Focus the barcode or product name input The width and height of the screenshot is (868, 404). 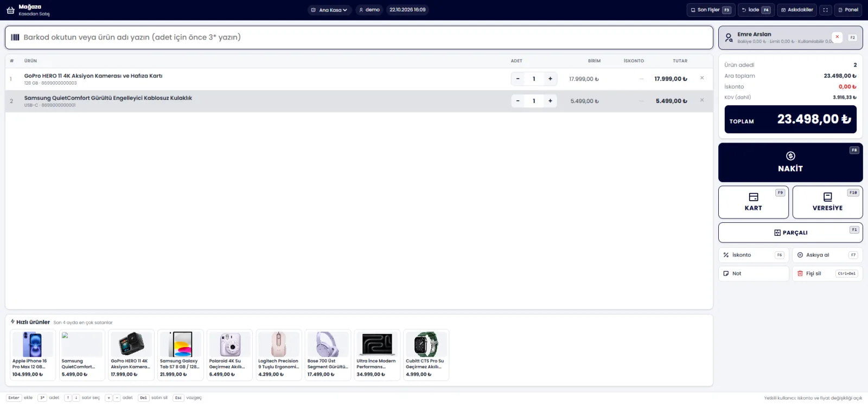(359, 37)
